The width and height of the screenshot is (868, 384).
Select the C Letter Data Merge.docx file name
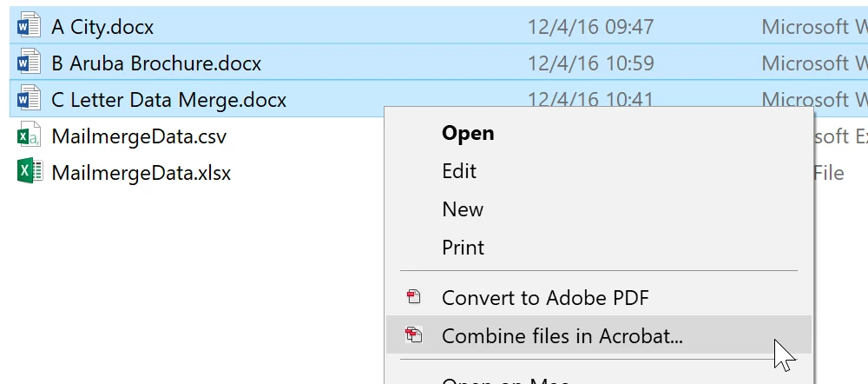click(168, 100)
